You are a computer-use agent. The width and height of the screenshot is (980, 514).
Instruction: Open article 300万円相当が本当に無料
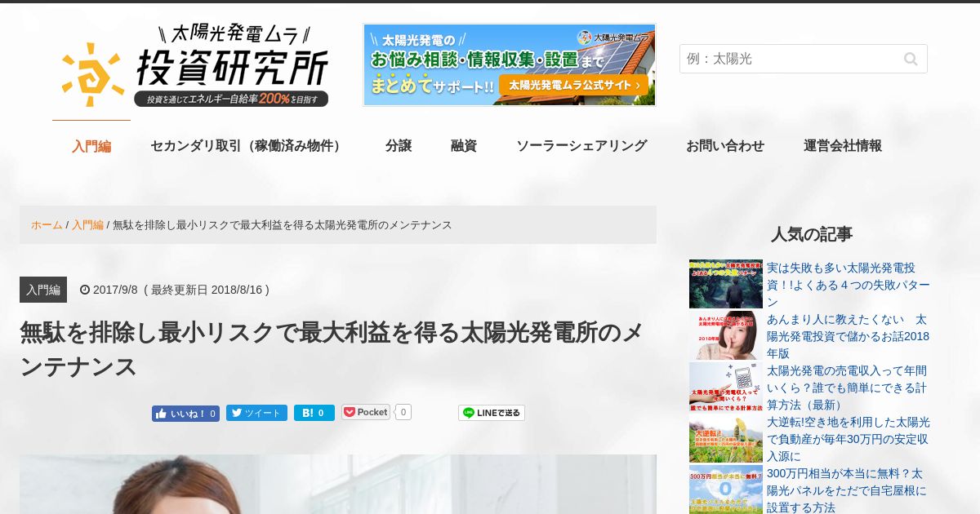point(848,490)
